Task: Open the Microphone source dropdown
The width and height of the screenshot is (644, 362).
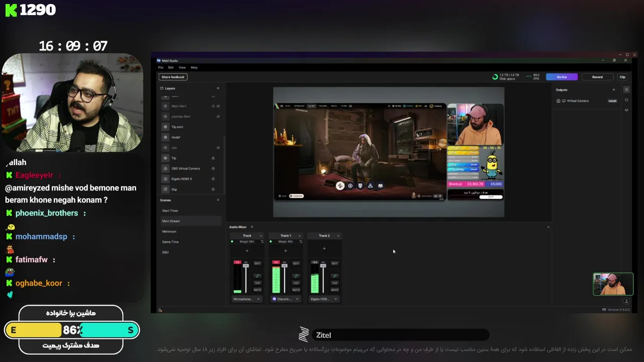Action: 247,299
